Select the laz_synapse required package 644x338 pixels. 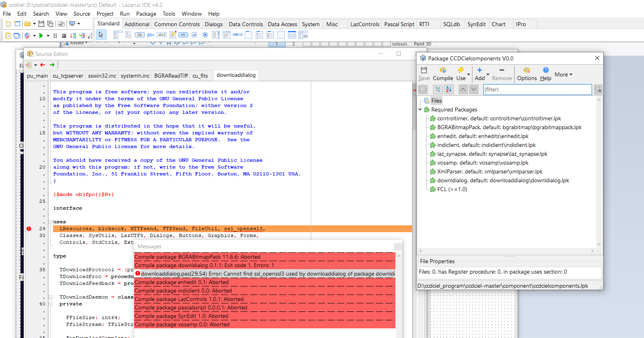coord(492,154)
